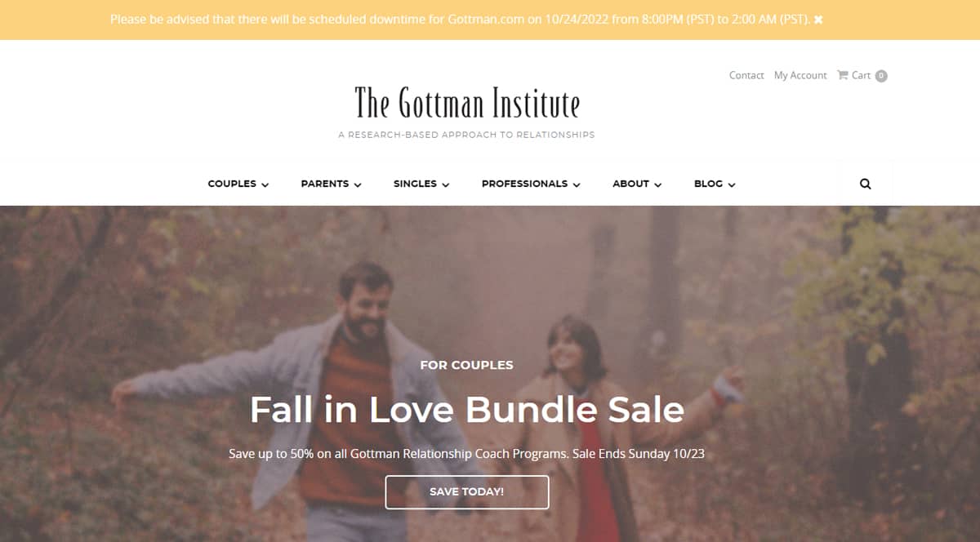Click the shopping cart icon
The image size is (980, 542).
tap(843, 75)
